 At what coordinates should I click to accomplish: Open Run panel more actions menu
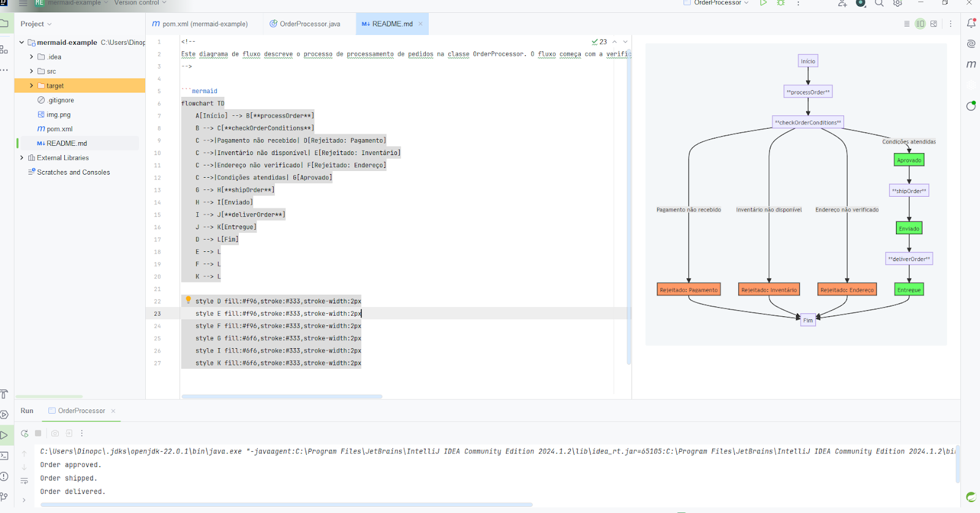click(82, 433)
